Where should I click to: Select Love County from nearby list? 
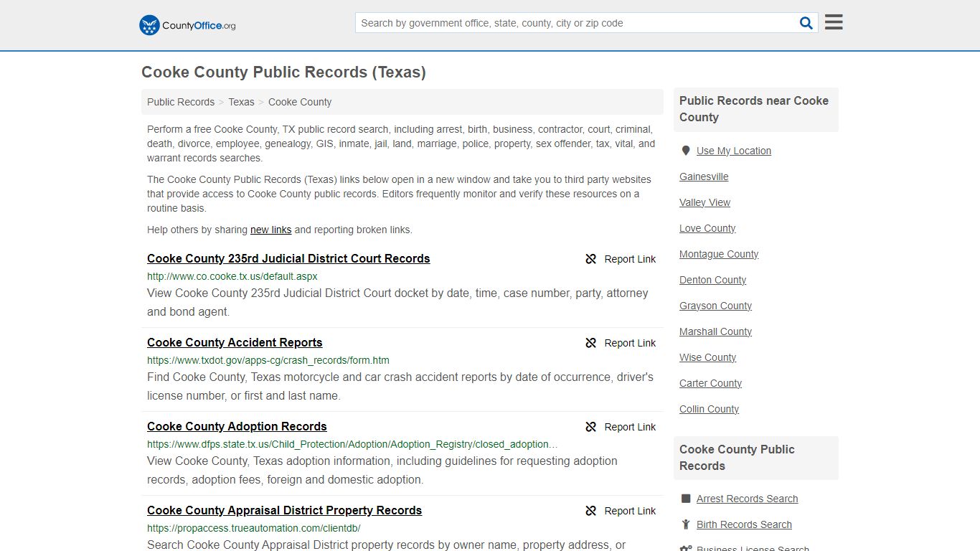(707, 228)
